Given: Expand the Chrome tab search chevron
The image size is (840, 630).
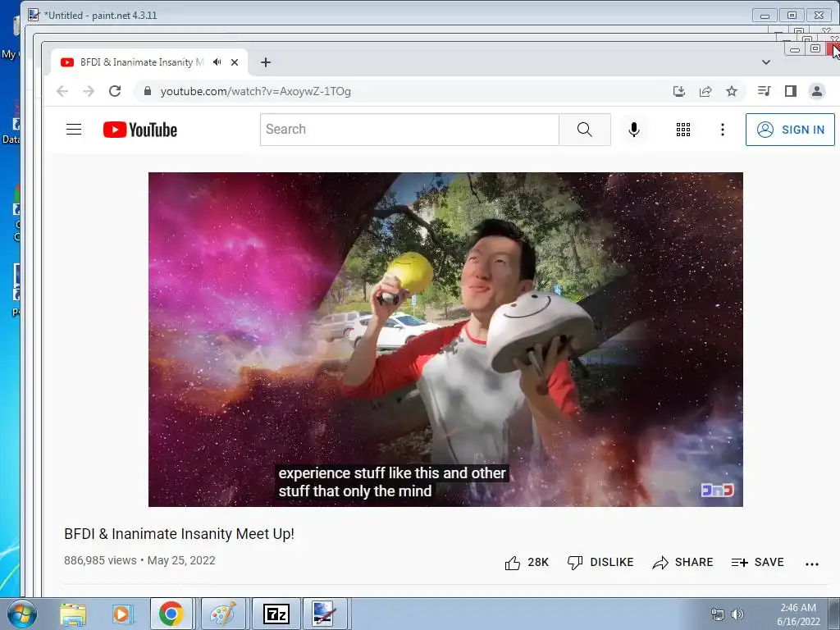Looking at the screenshot, I should click(x=766, y=62).
